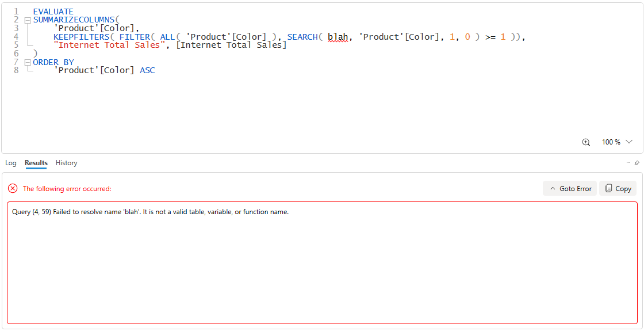Click 'Product'[Color] on line 8
This screenshot has height=331, width=644.
pos(94,70)
